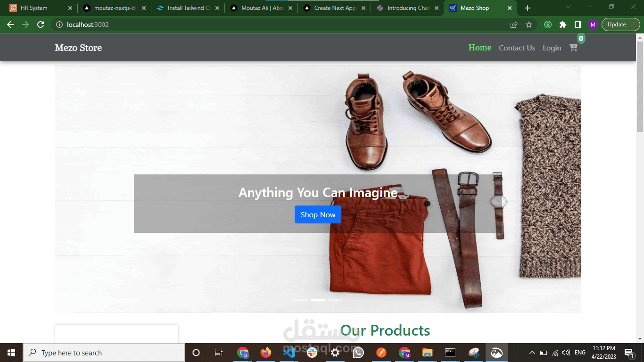Open Postman from the taskbar
Screen dimensions: 644x362
point(381,353)
